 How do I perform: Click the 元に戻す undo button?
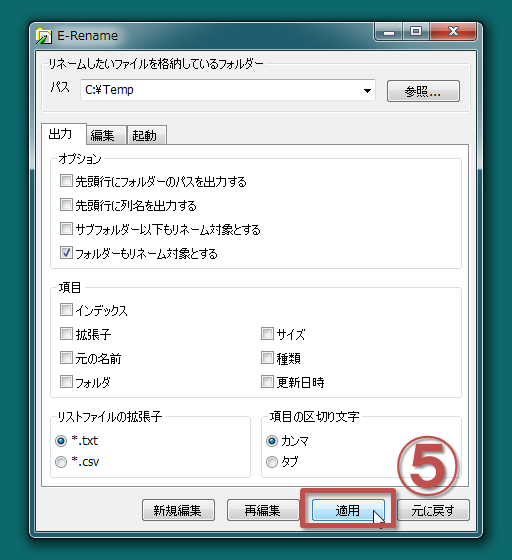point(433,510)
